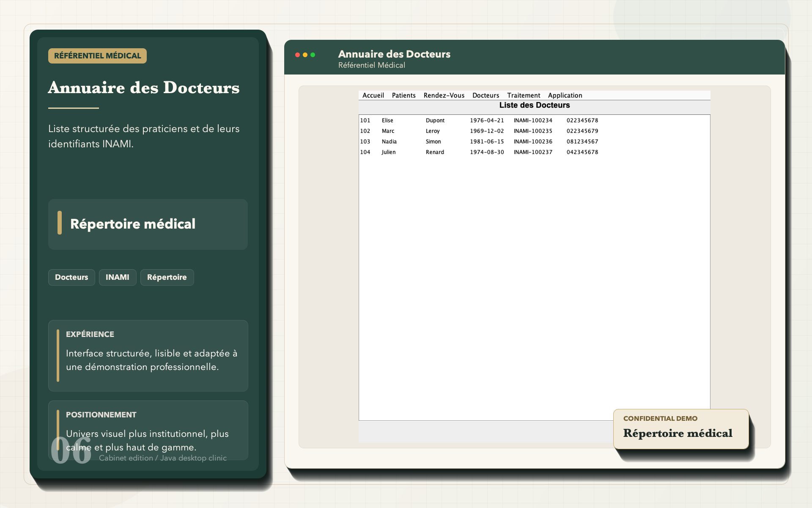812x508 pixels.
Task: Select last name Leroy
Action: click(433, 131)
